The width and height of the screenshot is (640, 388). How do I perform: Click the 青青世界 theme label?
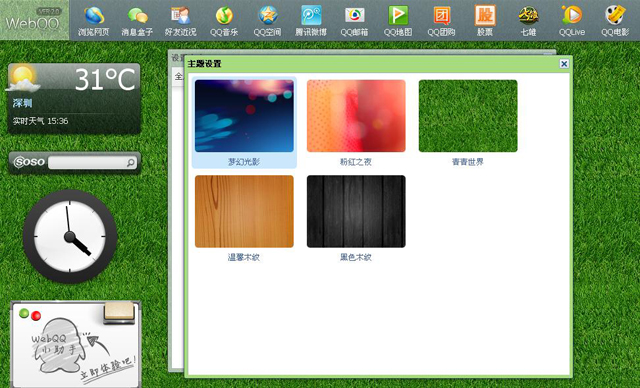(x=468, y=162)
